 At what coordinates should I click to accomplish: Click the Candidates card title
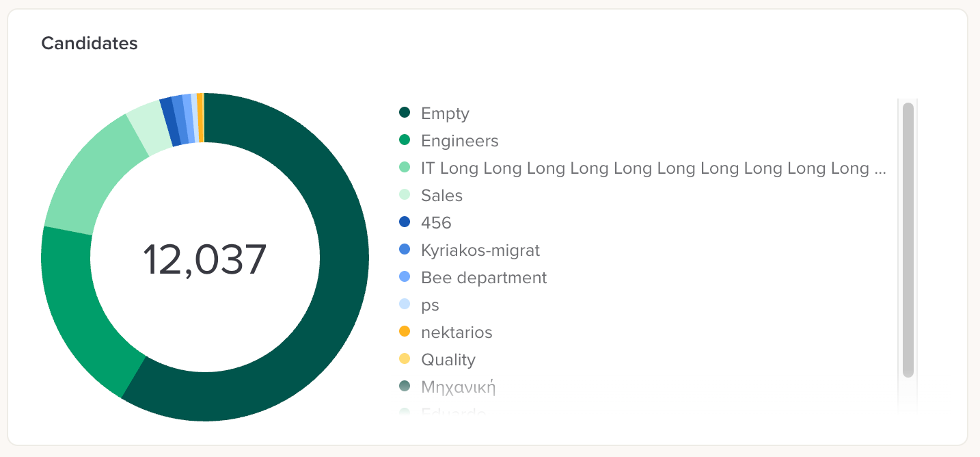tap(90, 43)
